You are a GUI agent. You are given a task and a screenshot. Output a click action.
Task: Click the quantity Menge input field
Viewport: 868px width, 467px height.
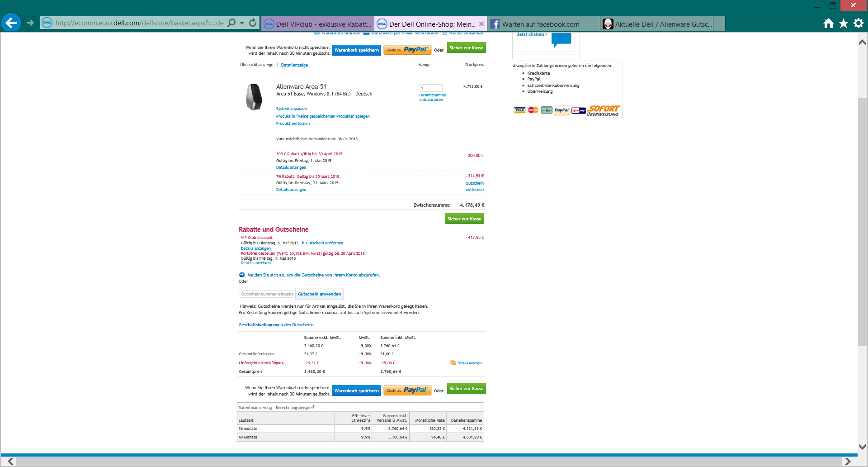[431, 88]
